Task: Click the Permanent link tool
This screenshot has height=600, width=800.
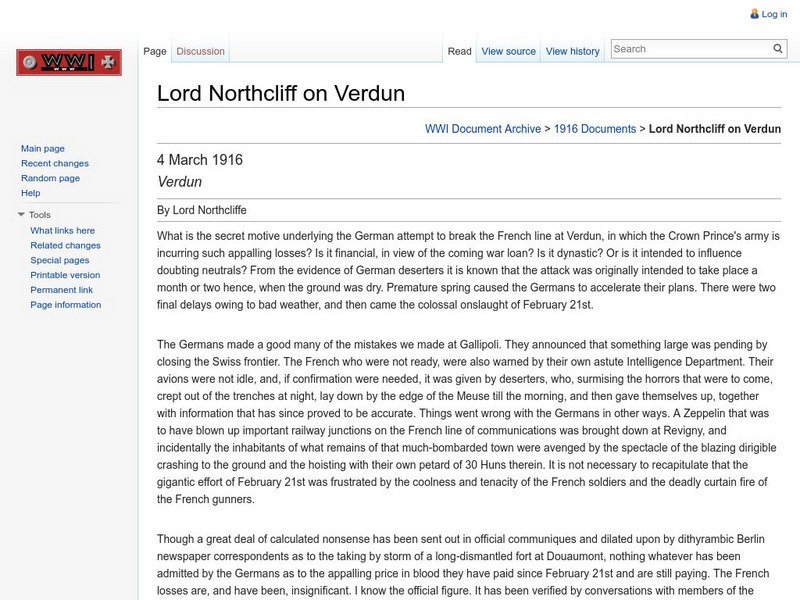Action: (62, 290)
